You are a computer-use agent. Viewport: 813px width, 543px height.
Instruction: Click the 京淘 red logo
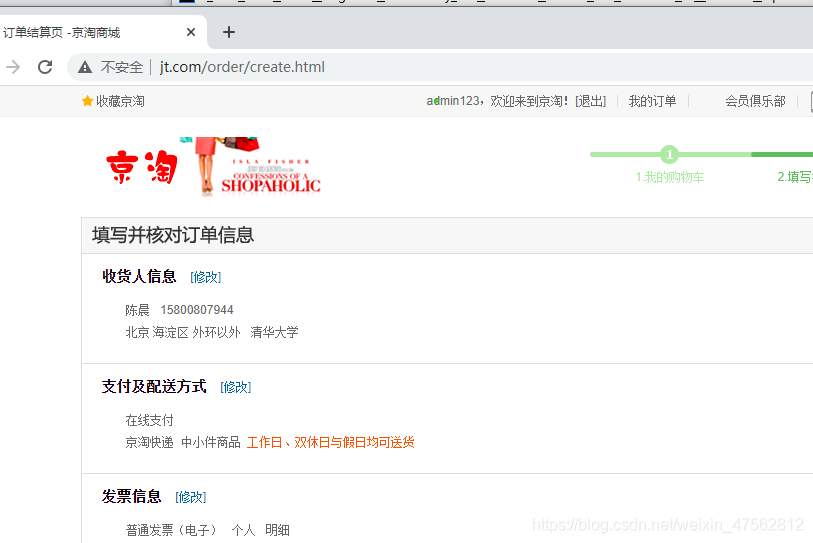tap(142, 167)
